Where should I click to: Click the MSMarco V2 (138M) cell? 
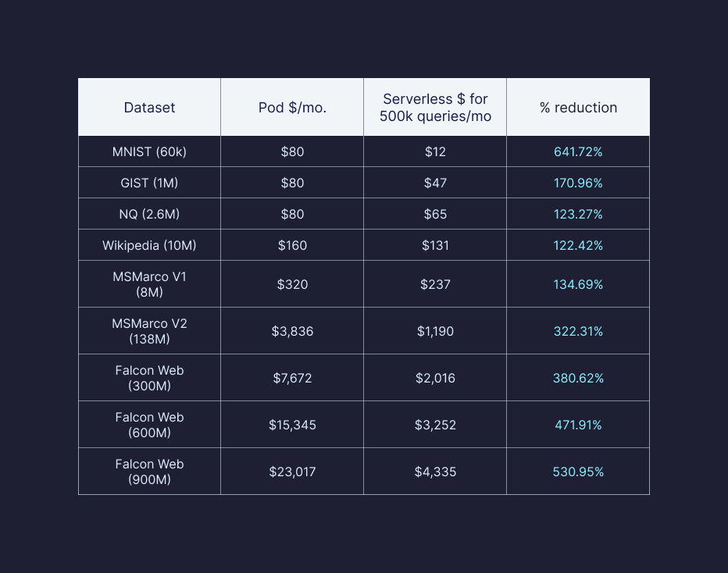click(149, 331)
